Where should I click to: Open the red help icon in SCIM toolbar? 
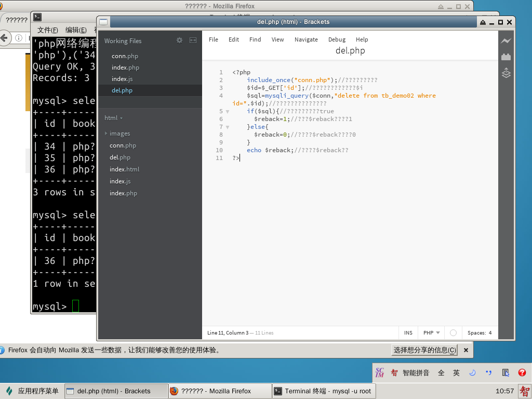pyautogui.click(x=522, y=373)
